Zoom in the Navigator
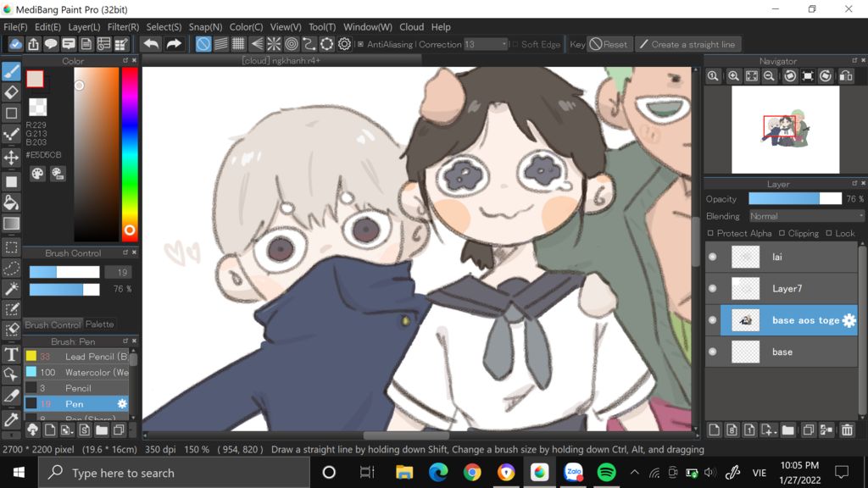Viewport: 868px width, 488px height. coord(733,76)
